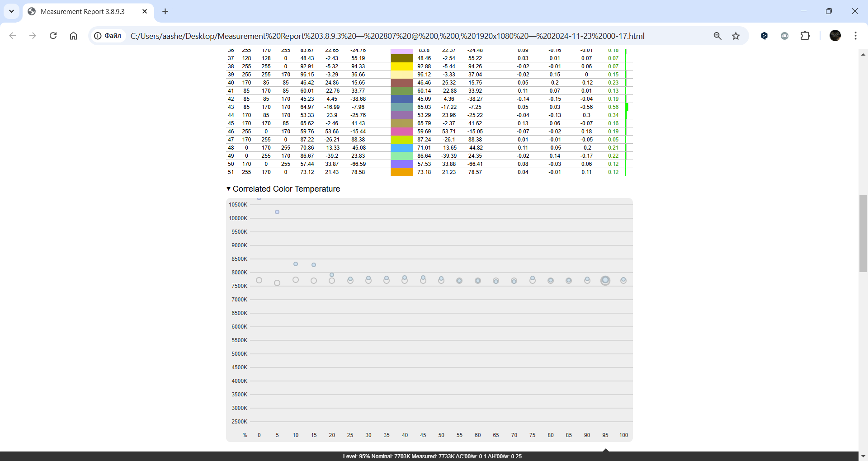Select the Measurement Report 3.8.9.3 tab
Screen dimensions: 868x461
[88, 12]
